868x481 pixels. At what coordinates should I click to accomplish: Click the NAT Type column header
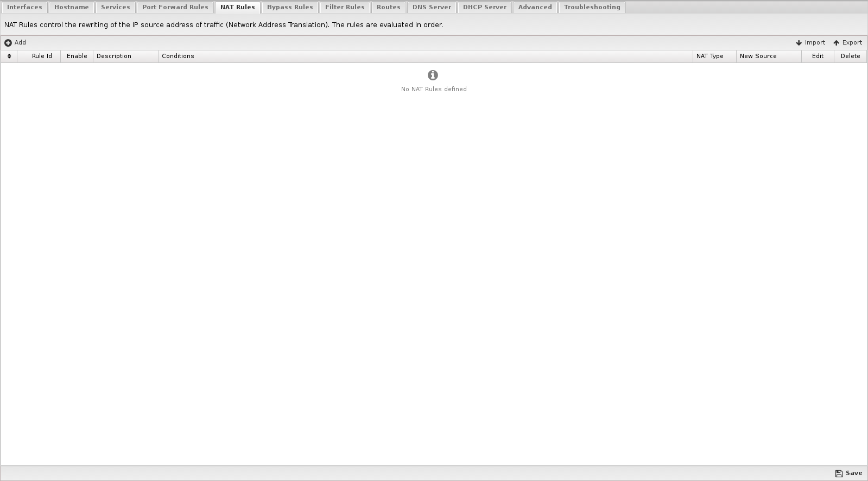(x=714, y=56)
